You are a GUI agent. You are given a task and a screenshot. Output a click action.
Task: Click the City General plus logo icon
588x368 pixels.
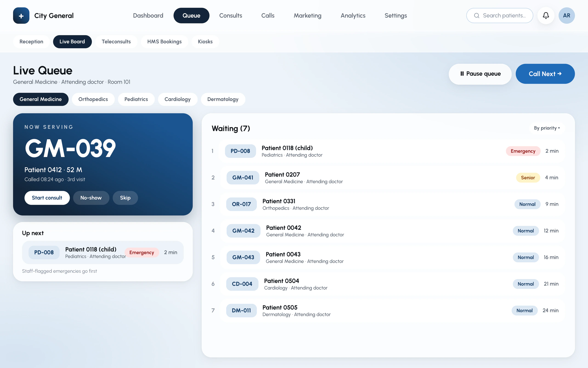click(x=21, y=16)
